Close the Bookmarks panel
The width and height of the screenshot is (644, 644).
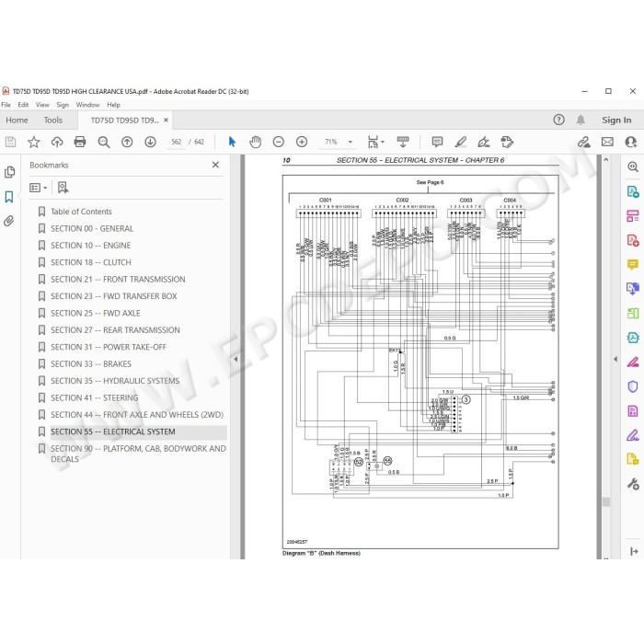pos(215,165)
